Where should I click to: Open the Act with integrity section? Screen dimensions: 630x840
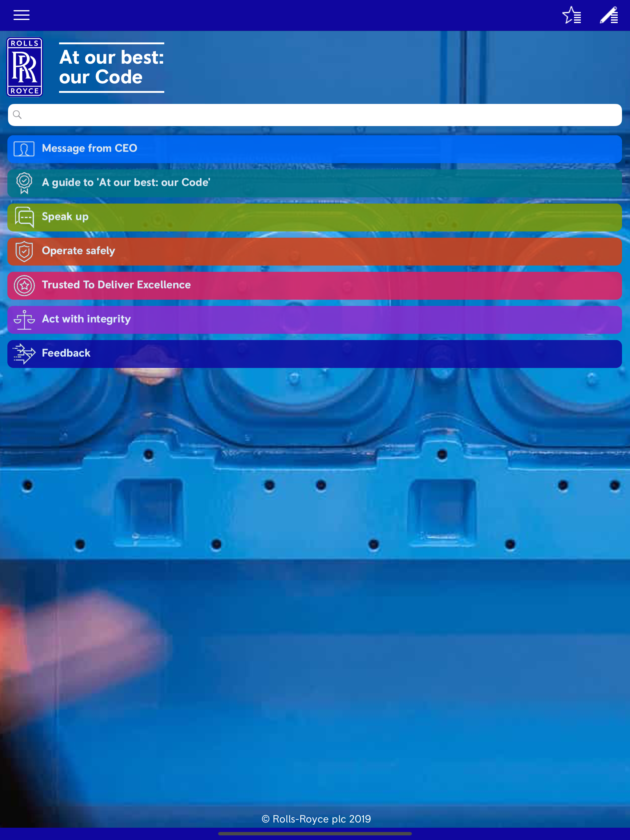315,320
